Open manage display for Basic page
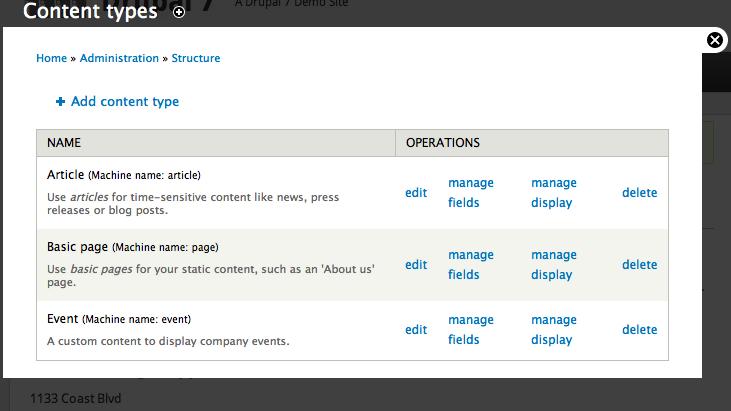731x411 pixels. click(554, 265)
